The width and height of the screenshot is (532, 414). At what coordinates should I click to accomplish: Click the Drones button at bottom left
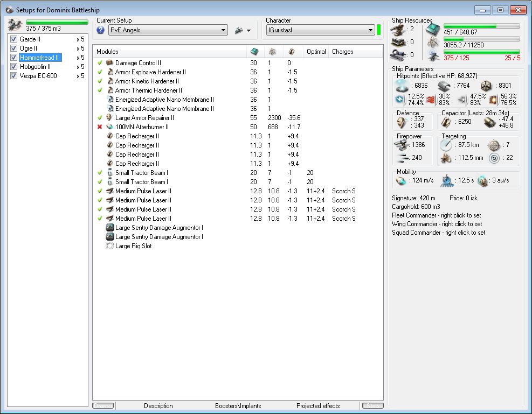click(x=103, y=405)
